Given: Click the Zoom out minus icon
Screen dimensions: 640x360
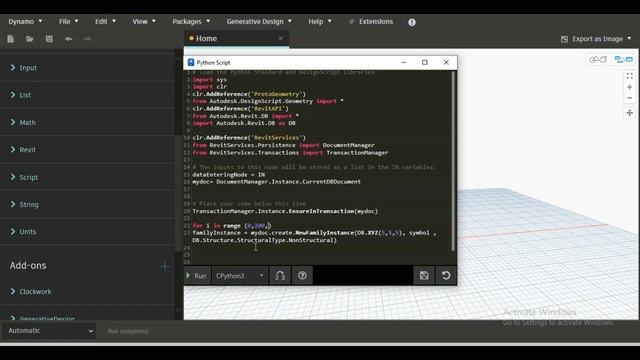Looking at the screenshot, I should pyautogui.click(x=629, y=98).
